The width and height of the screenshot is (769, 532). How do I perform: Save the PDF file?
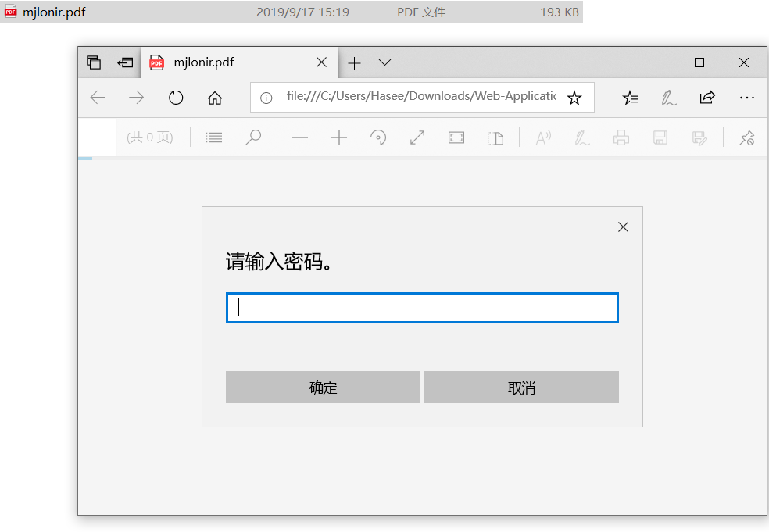click(660, 137)
